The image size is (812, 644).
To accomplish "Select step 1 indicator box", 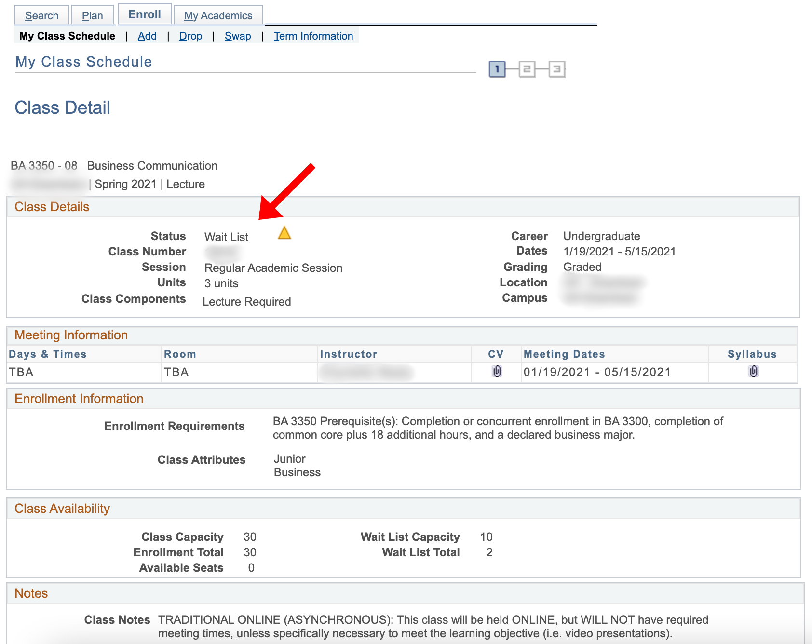I will pyautogui.click(x=497, y=69).
